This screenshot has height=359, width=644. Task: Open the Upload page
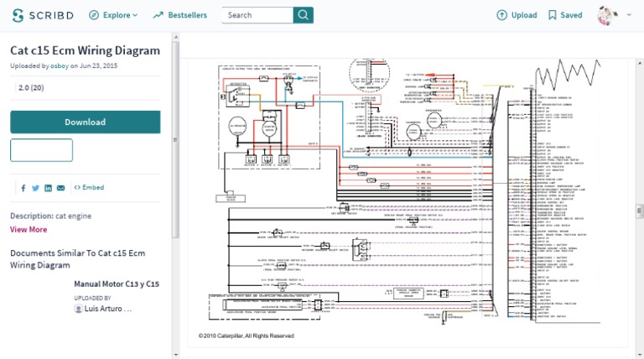point(517,15)
